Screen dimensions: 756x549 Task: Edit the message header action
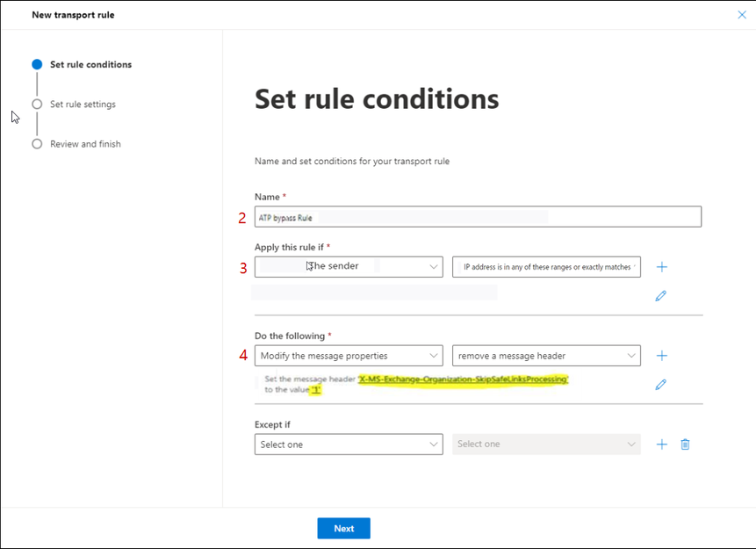coord(661,384)
